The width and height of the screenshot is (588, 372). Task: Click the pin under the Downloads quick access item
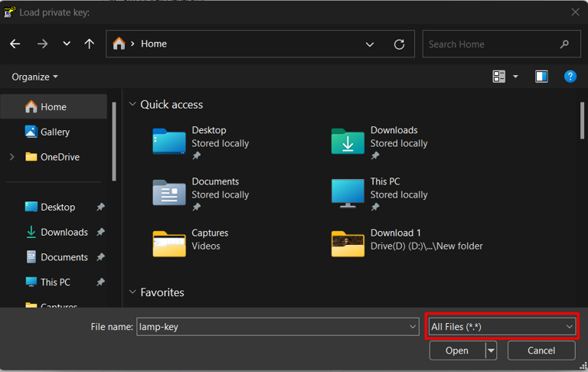pos(375,155)
